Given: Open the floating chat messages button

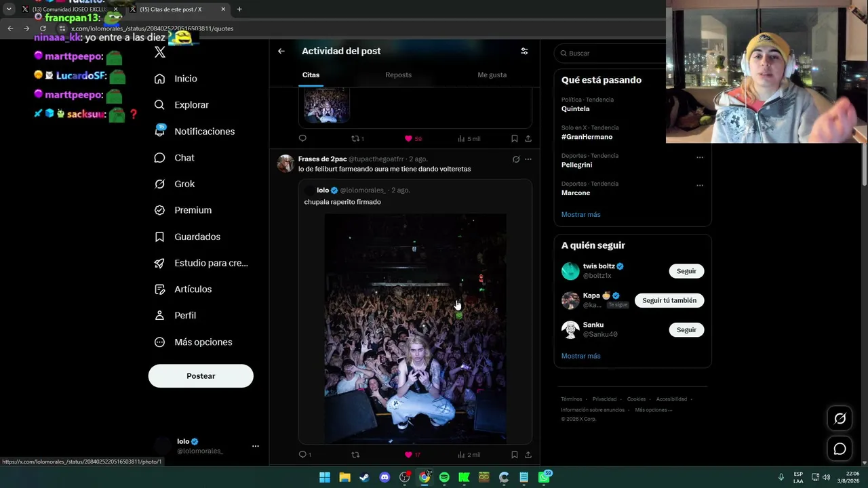Looking at the screenshot, I should [840, 449].
